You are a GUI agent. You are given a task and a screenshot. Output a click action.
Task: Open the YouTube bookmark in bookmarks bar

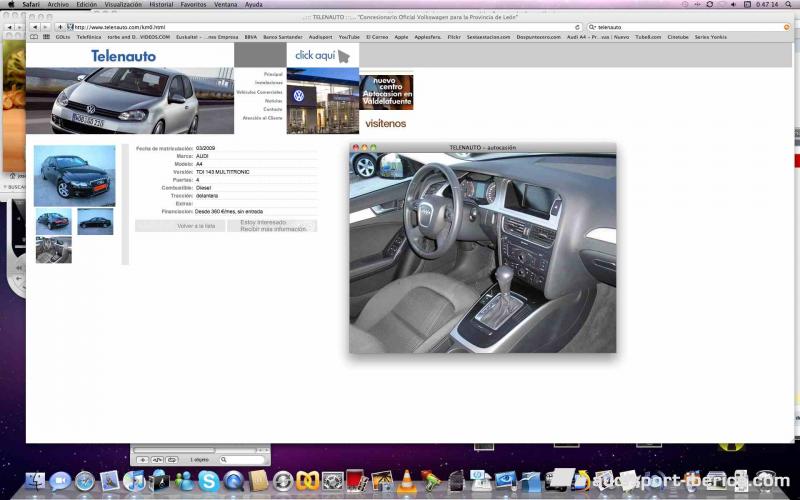tap(348, 36)
